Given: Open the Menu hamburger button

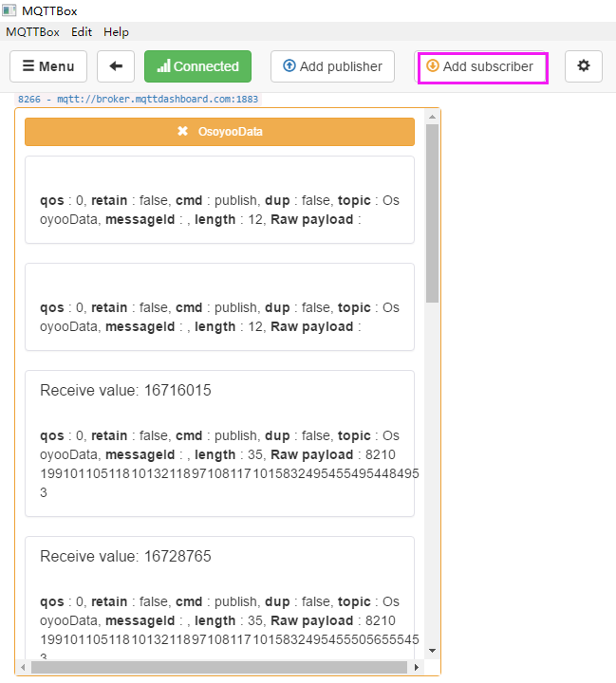Looking at the screenshot, I should pyautogui.click(x=48, y=66).
